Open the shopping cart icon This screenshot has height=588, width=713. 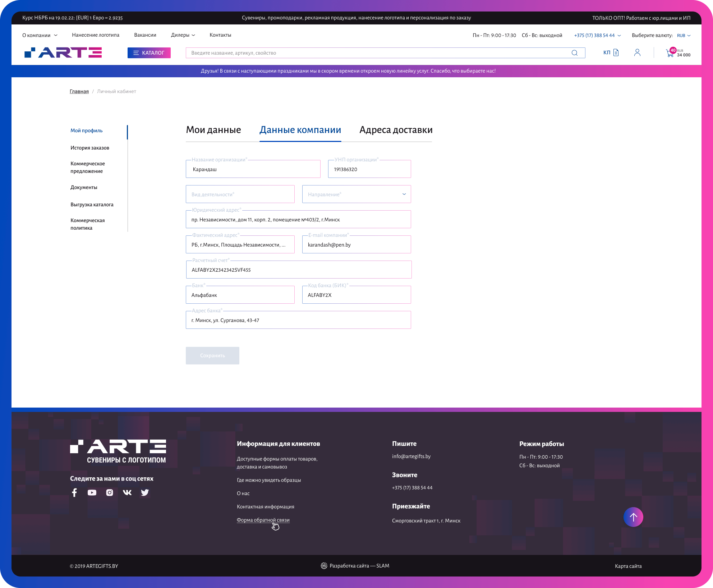coord(670,53)
